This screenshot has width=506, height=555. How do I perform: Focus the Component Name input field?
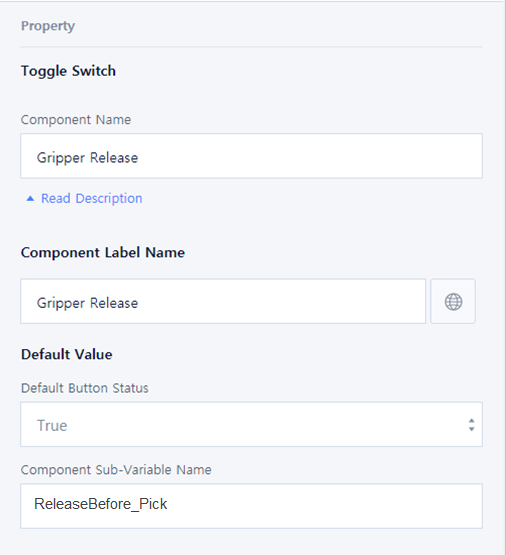[251, 156]
